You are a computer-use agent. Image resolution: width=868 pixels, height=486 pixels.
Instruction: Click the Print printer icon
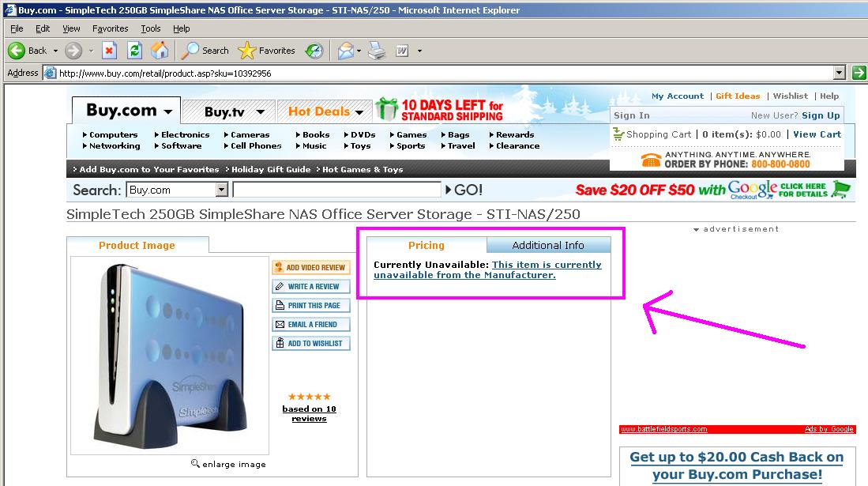[x=377, y=51]
